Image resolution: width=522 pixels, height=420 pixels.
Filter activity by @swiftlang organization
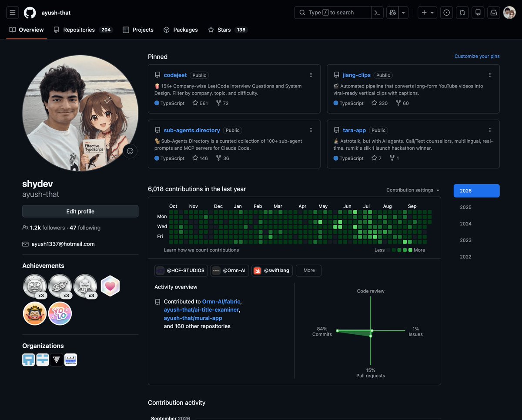[272, 270]
